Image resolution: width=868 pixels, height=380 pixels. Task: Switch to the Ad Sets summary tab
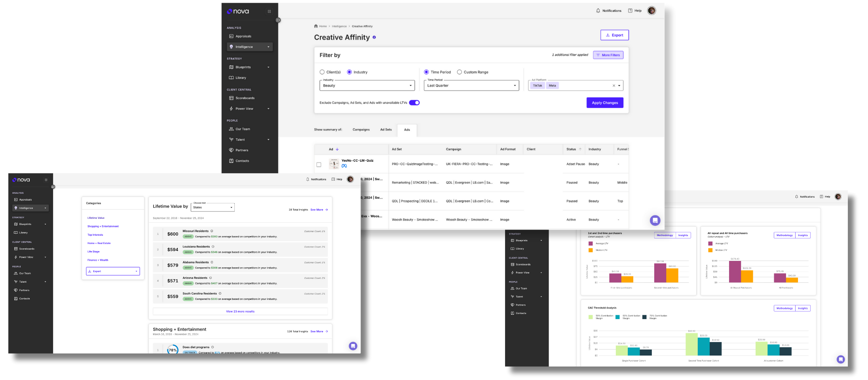(386, 130)
